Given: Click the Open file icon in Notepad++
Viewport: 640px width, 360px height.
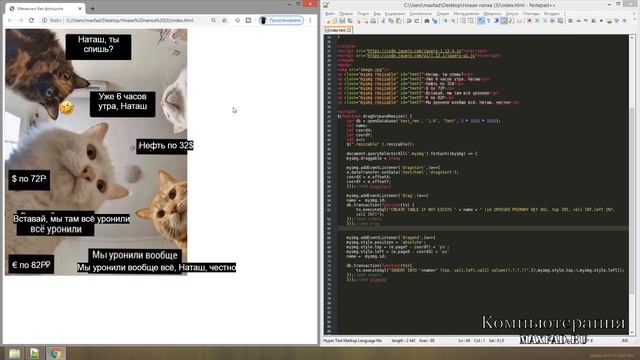Looking at the screenshot, I should coord(335,21).
